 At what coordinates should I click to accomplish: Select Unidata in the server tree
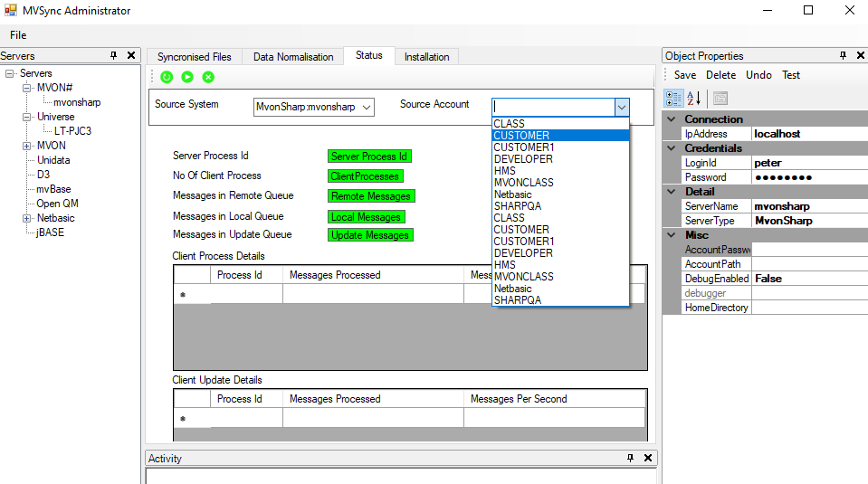(x=53, y=160)
